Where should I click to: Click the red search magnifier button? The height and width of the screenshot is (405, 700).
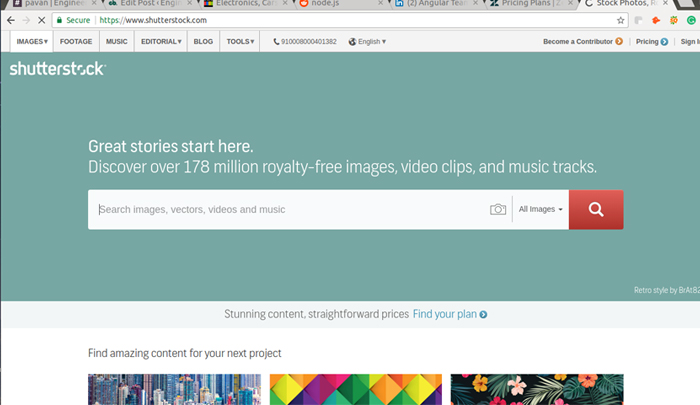(x=596, y=209)
